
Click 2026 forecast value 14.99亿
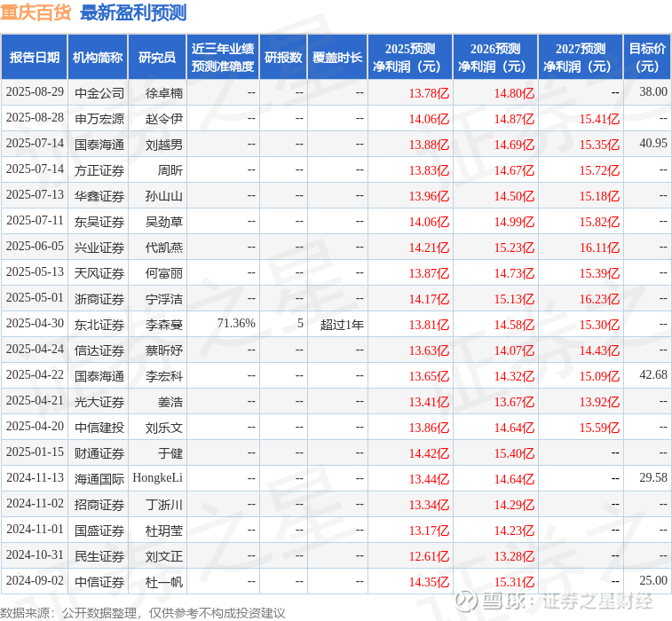[514, 222]
